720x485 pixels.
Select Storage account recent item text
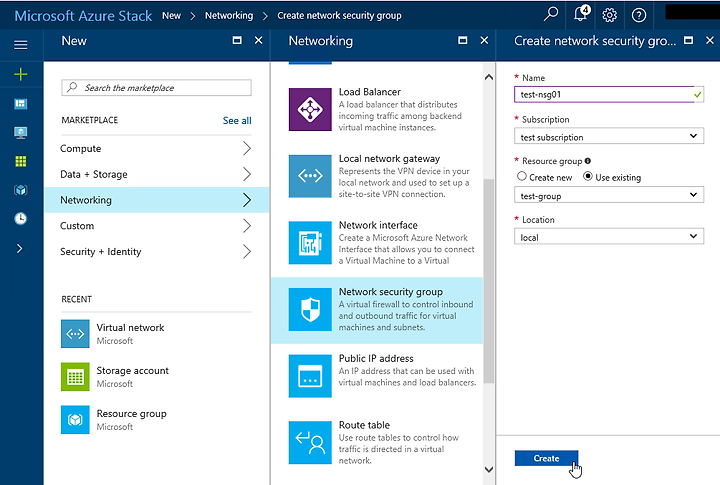tap(132, 370)
